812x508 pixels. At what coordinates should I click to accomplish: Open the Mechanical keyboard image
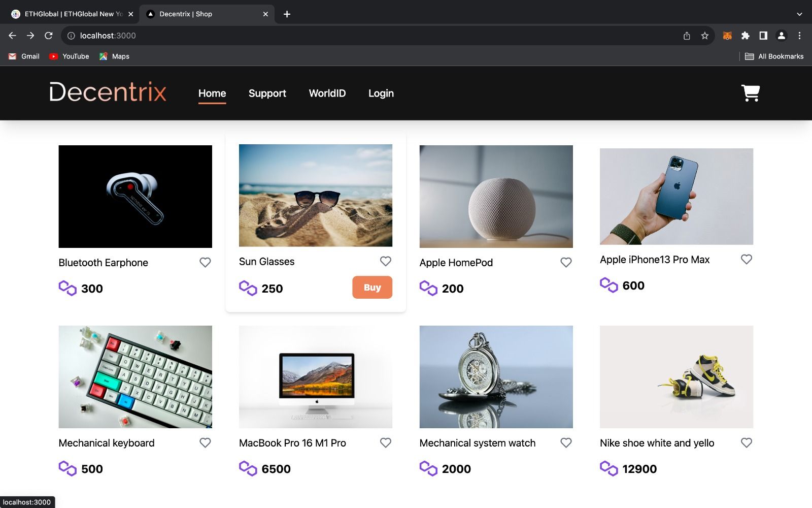[136, 377]
